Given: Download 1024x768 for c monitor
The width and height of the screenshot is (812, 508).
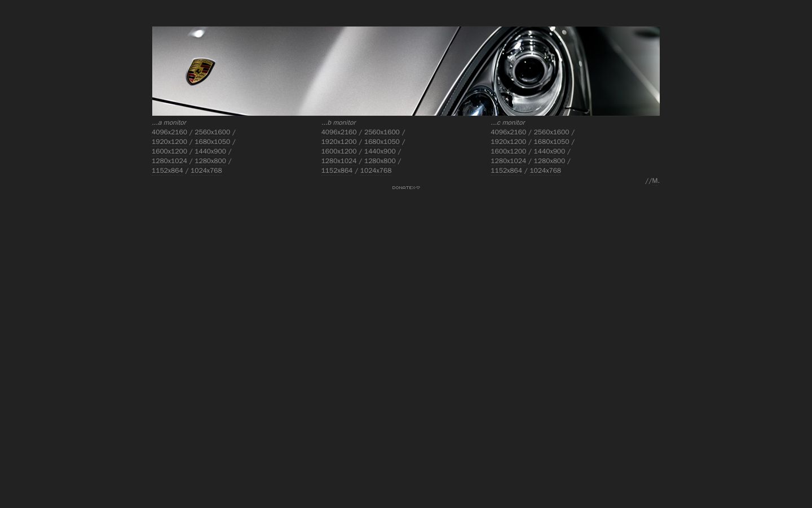Looking at the screenshot, I should [545, 170].
